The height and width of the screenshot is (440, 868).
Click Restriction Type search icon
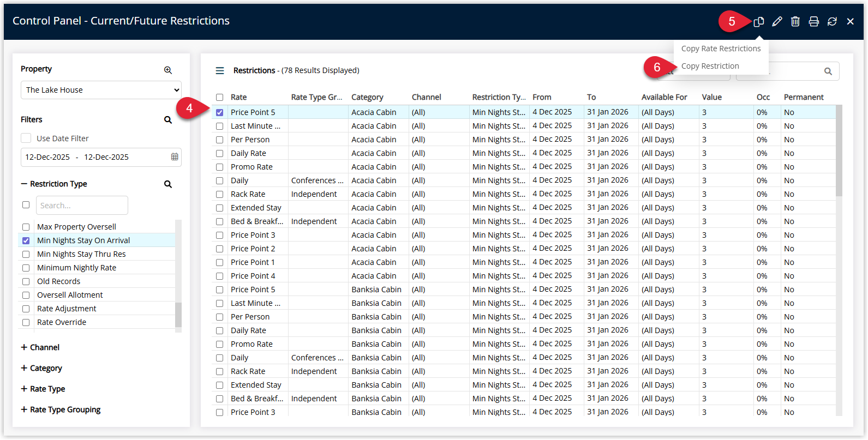click(168, 184)
